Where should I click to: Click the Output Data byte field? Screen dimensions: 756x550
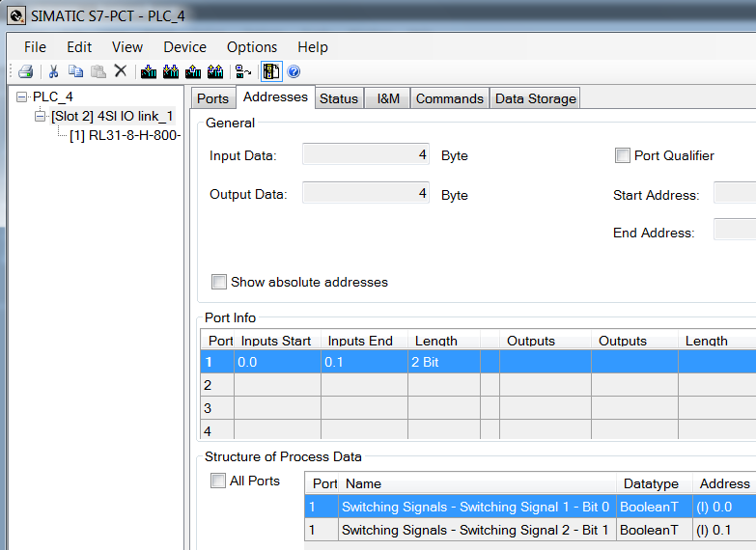pos(366,193)
